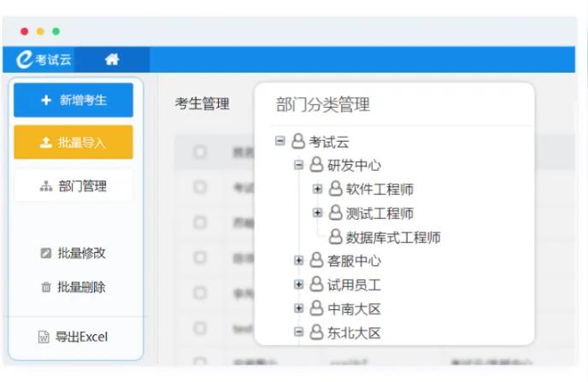This screenshot has height=382, width=588.
Task: Click 新增考生 button
Action: tap(73, 100)
